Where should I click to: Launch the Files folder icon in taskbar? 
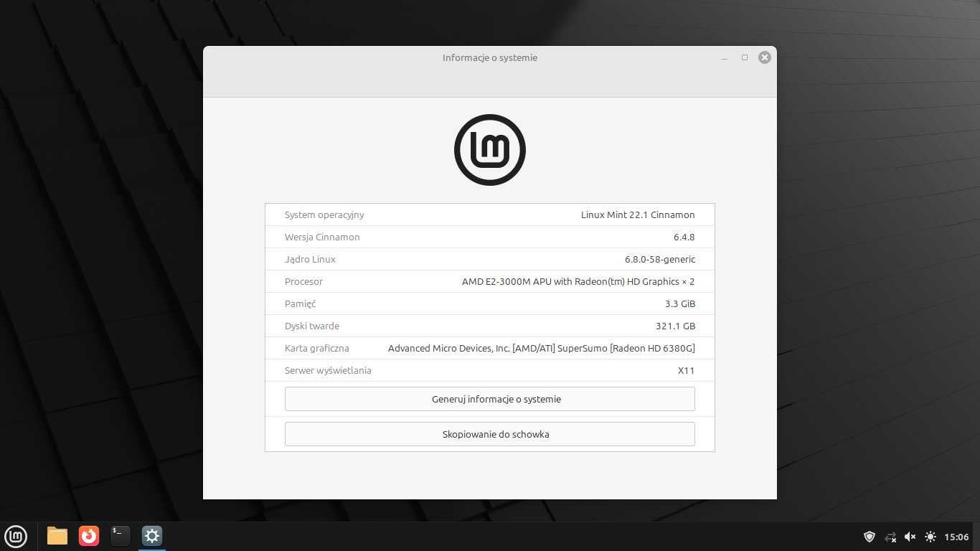tap(57, 536)
